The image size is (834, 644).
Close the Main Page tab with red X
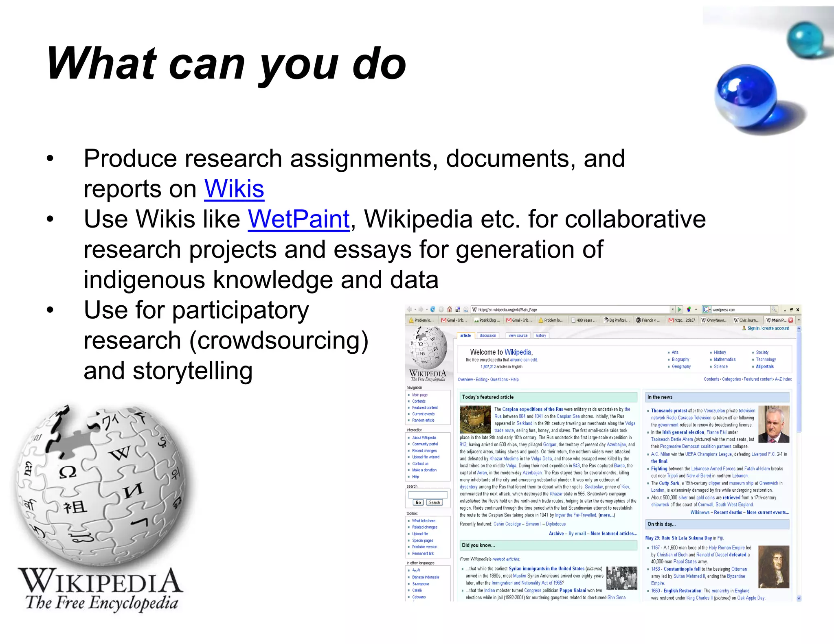tap(791, 320)
